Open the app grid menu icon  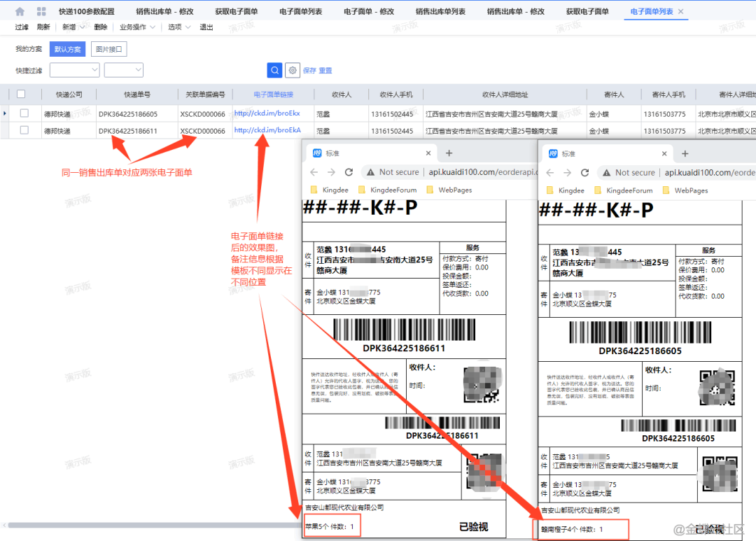point(41,12)
